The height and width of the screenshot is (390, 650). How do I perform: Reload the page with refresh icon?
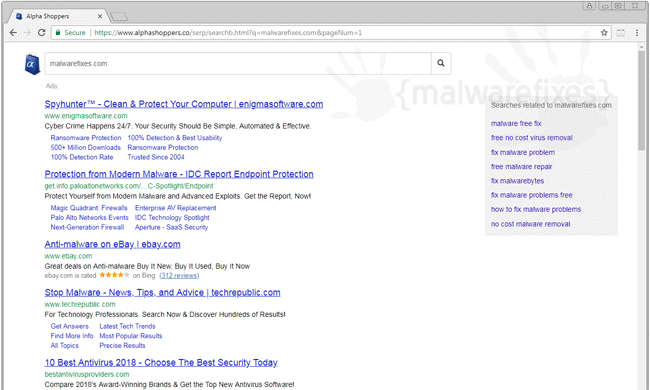[41, 32]
